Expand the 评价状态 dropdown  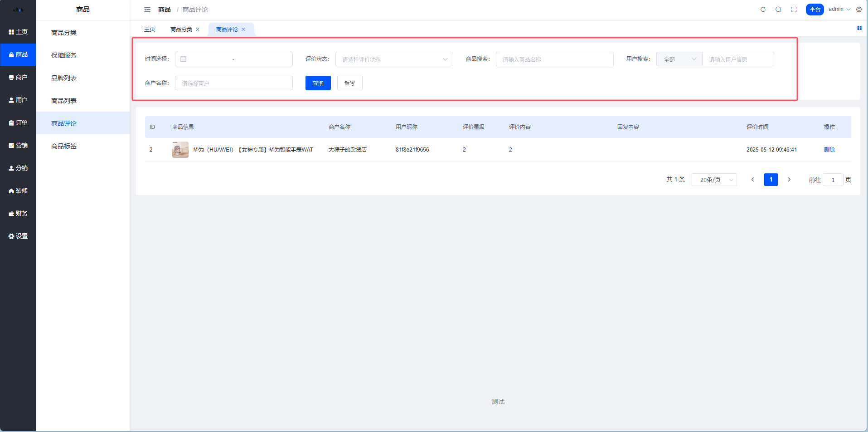[394, 59]
